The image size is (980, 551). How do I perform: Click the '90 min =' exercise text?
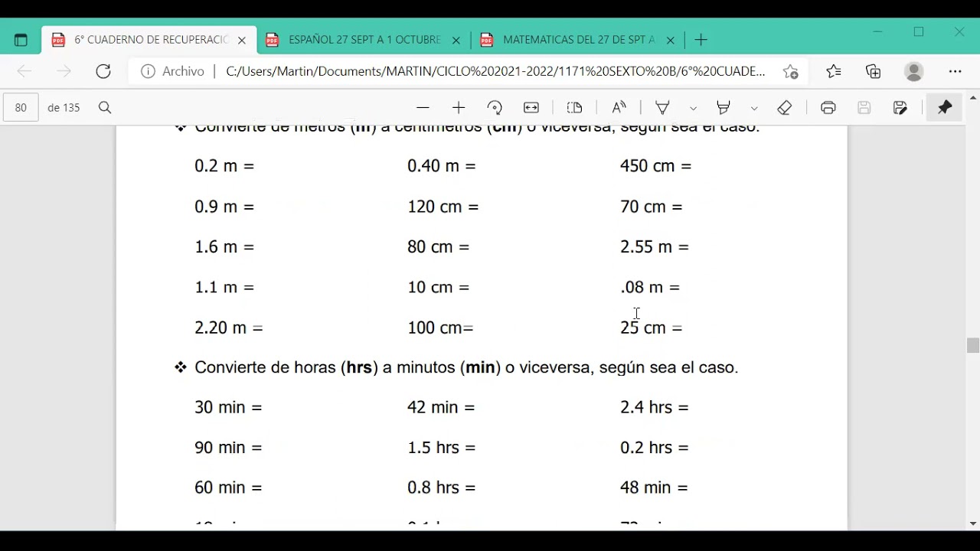coord(228,448)
